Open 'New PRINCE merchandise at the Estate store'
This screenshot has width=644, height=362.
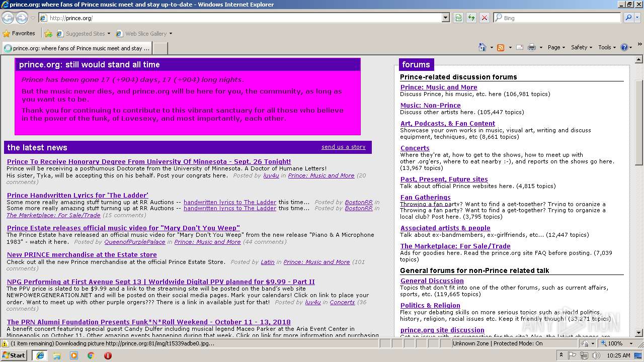pos(82,254)
